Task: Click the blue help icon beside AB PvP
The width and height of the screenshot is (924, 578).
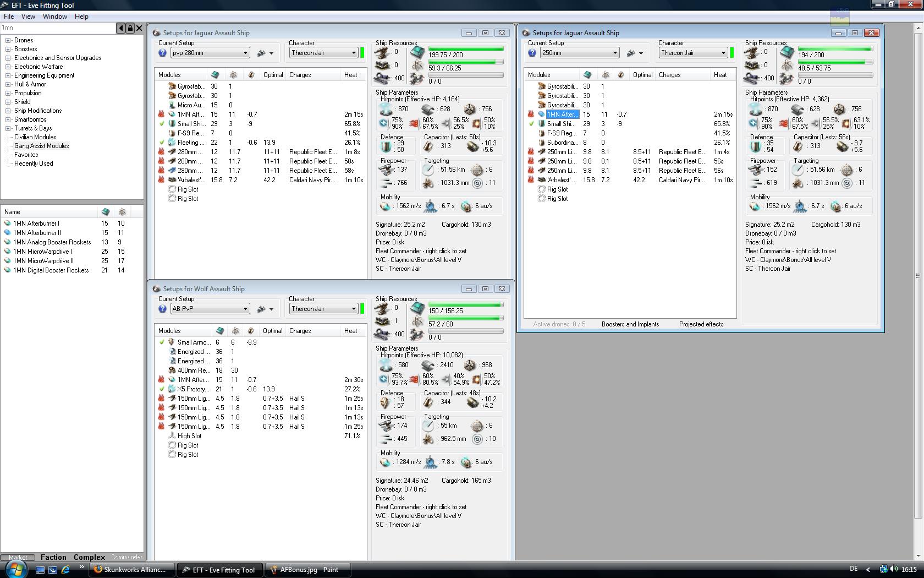Action: point(162,309)
